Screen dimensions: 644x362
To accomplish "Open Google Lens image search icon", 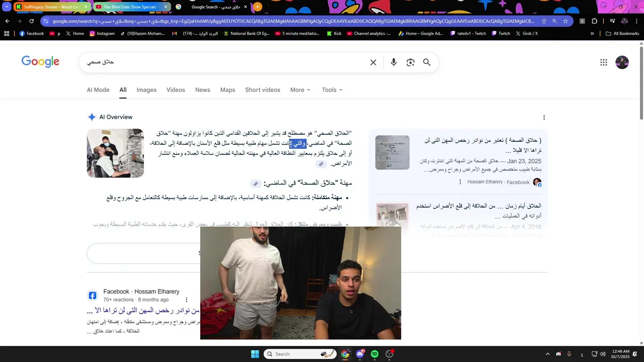I will (411, 62).
